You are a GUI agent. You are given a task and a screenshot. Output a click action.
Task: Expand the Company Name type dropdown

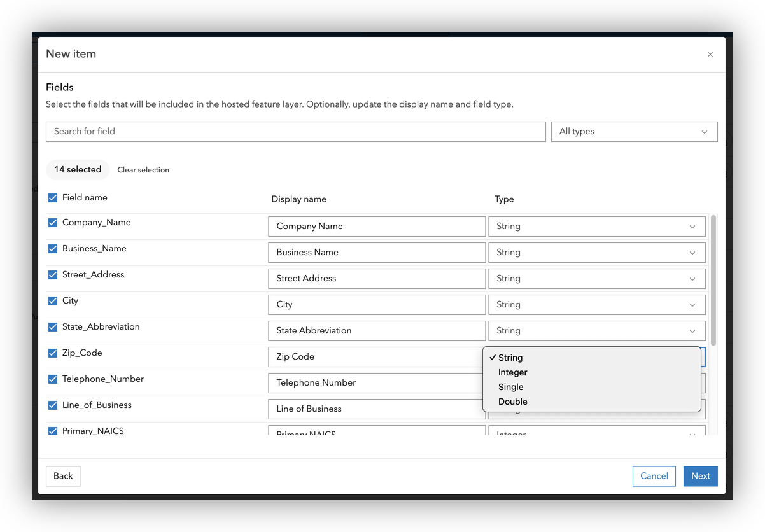596,227
